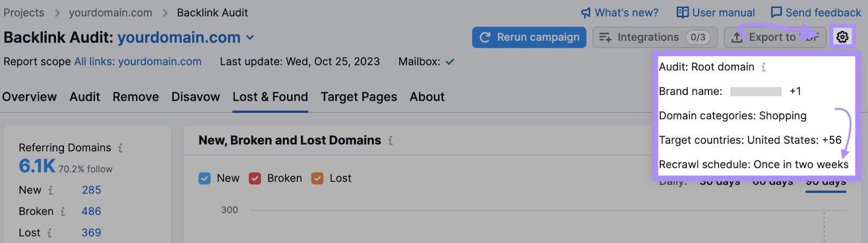Open the Send feedback link
The image size is (868, 243).
(816, 12)
